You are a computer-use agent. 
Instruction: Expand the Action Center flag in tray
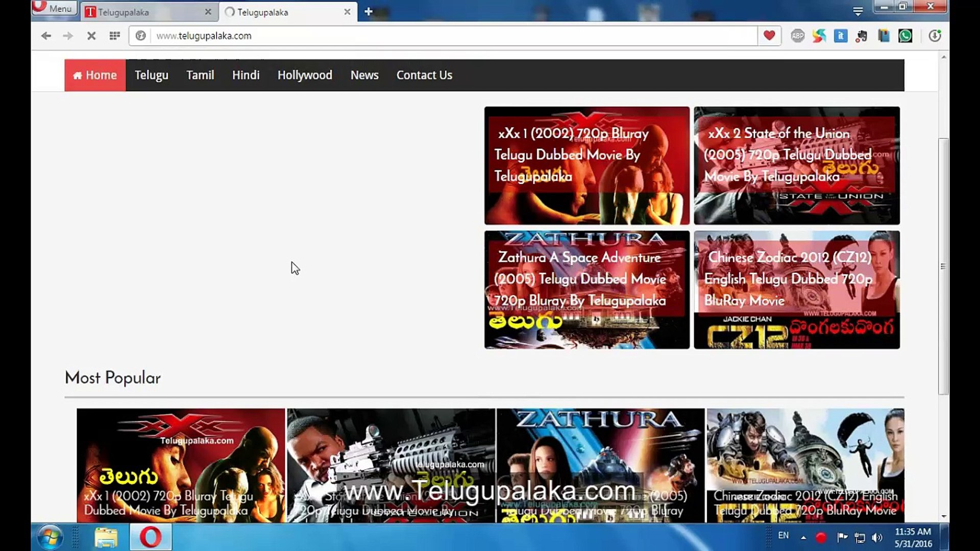pos(842,537)
